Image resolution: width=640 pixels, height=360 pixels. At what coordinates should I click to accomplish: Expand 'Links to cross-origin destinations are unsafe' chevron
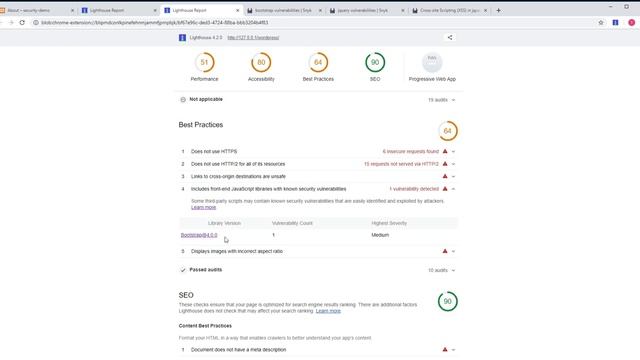click(453, 177)
